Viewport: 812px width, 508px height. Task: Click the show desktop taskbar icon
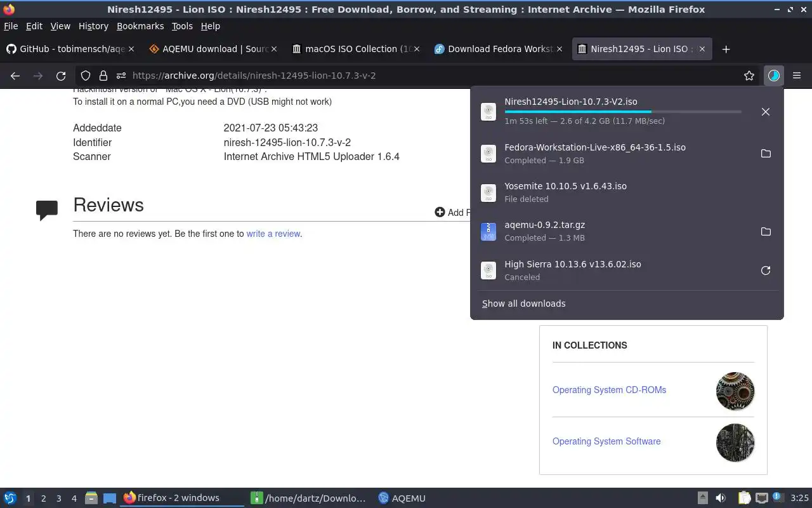110,498
